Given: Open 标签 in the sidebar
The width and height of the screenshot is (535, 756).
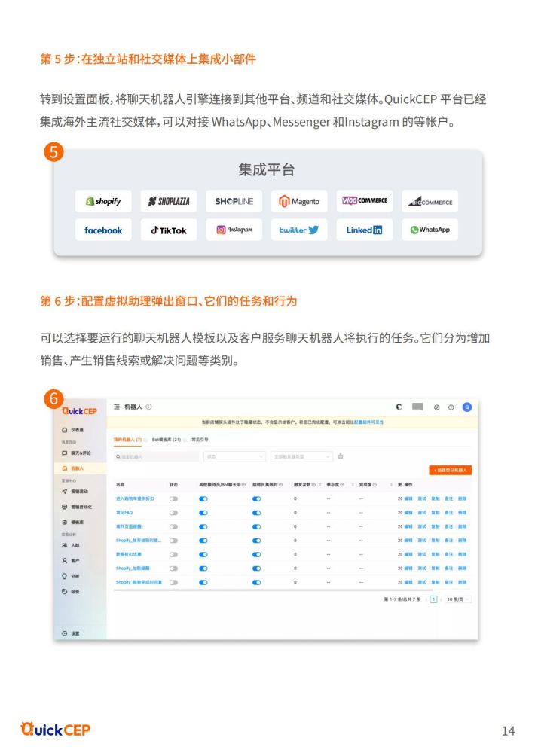Looking at the screenshot, I should coord(72,592).
